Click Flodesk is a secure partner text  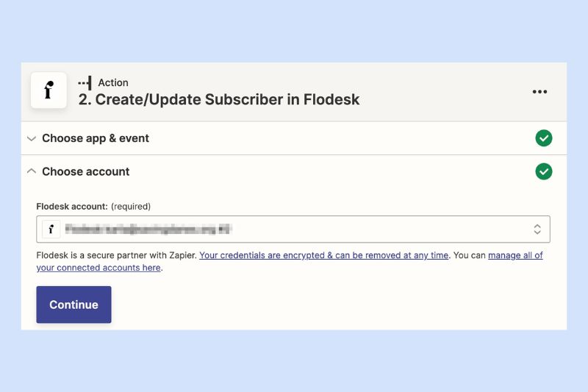pos(117,255)
